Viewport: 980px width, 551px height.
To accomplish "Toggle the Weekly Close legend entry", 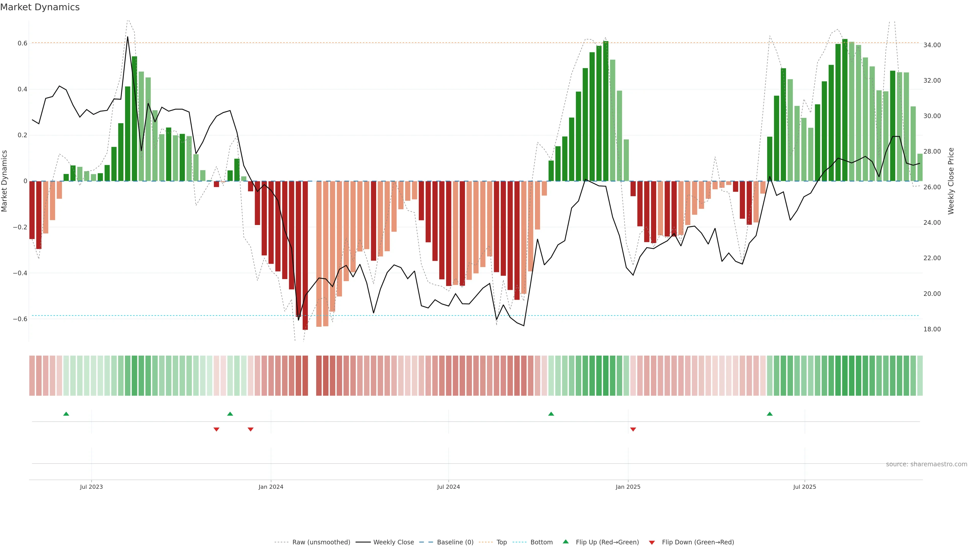I will click(393, 542).
